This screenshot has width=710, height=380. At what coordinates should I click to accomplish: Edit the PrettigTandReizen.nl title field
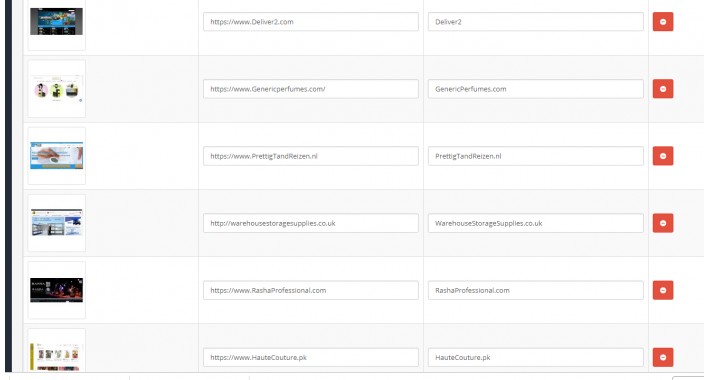(535, 156)
